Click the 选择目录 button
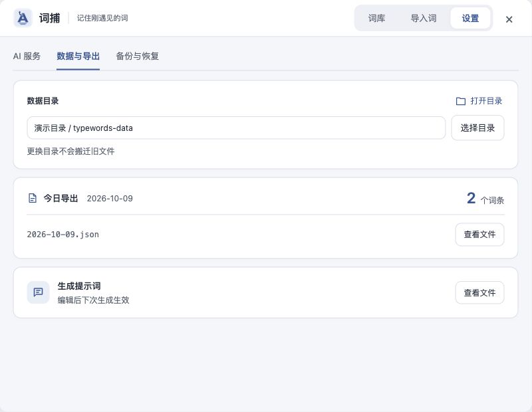532x412 pixels. click(x=477, y=128)
